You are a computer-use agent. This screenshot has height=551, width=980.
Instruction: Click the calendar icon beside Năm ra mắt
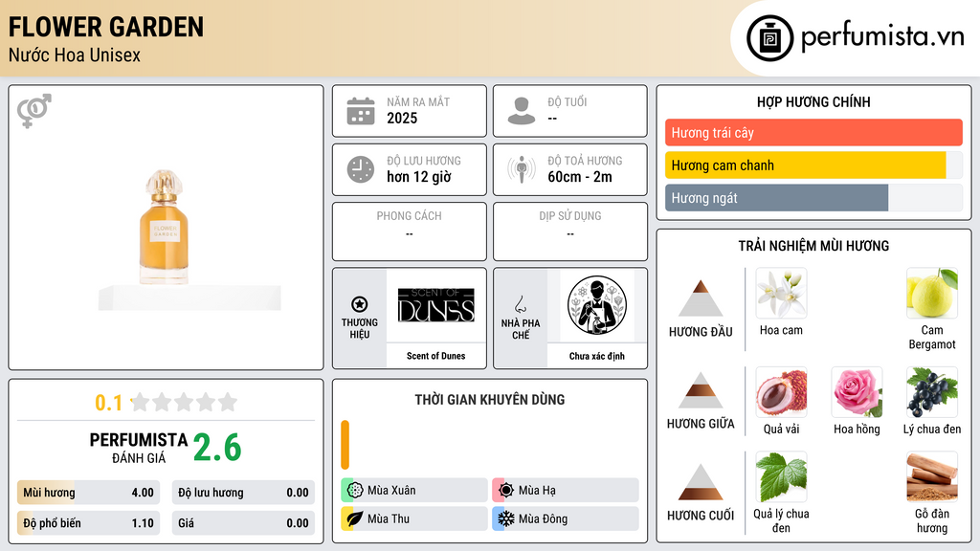point(361,111)
